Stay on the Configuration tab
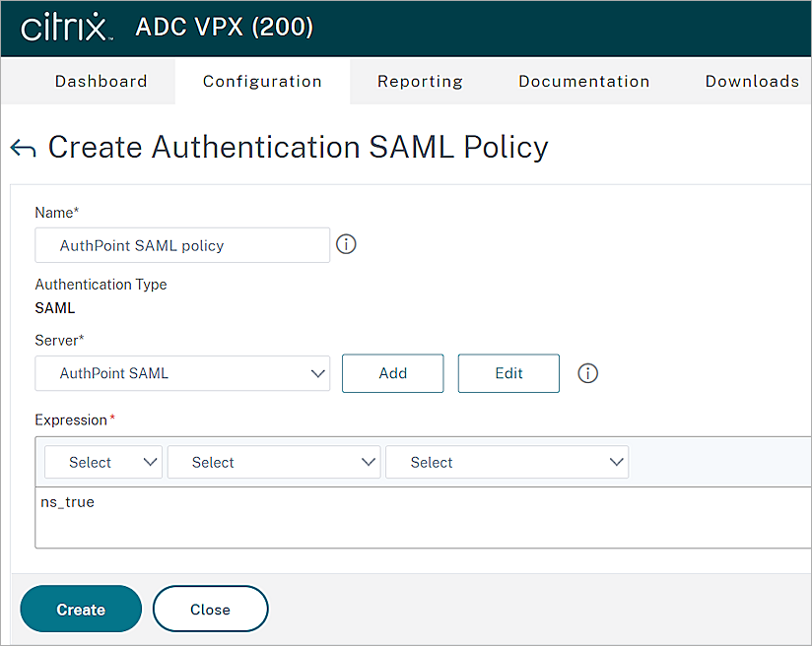 point(262,81)
